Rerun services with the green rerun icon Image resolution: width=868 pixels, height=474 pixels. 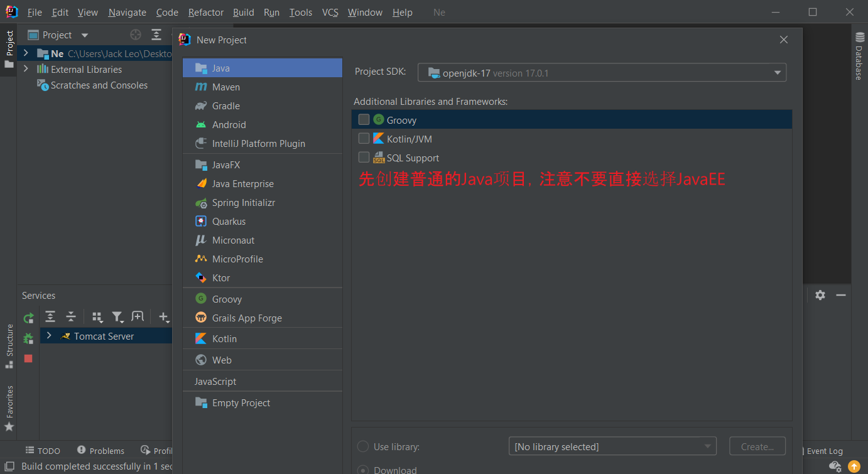(x=28, y=318)
